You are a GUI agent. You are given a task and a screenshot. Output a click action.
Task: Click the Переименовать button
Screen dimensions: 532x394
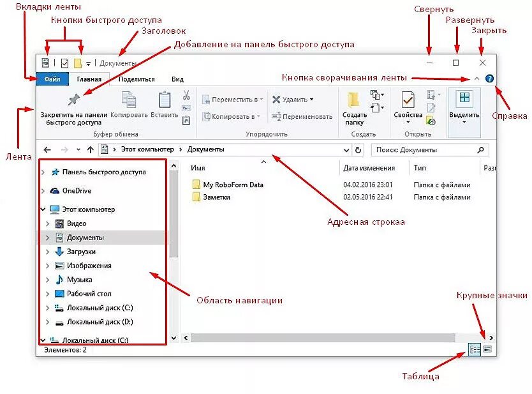(x=302, y=116)
